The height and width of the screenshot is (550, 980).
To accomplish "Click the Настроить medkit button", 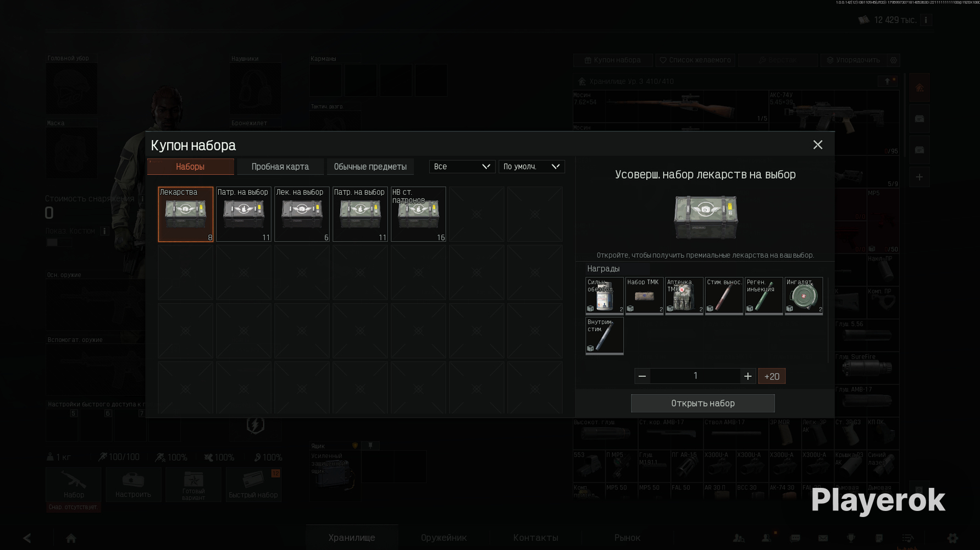I will coord(133,484).
